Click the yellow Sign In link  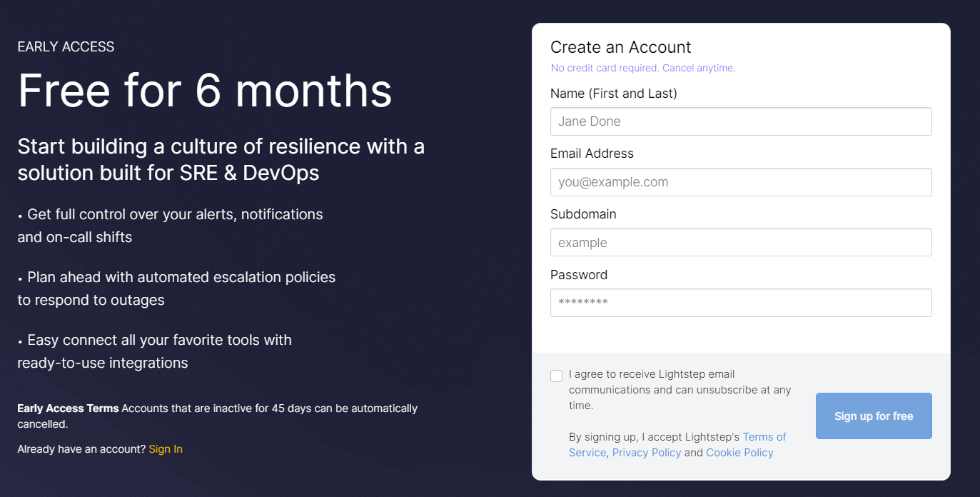tap(166, 449)
